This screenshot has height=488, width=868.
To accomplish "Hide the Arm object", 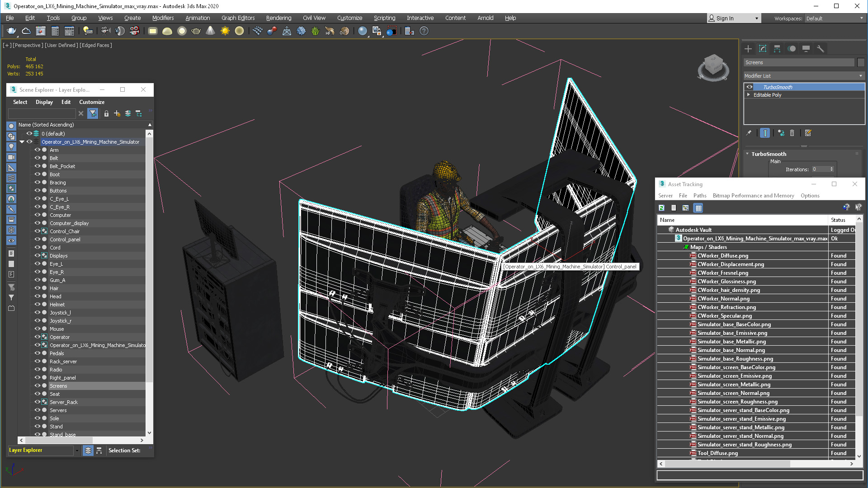I will (38, 150).
